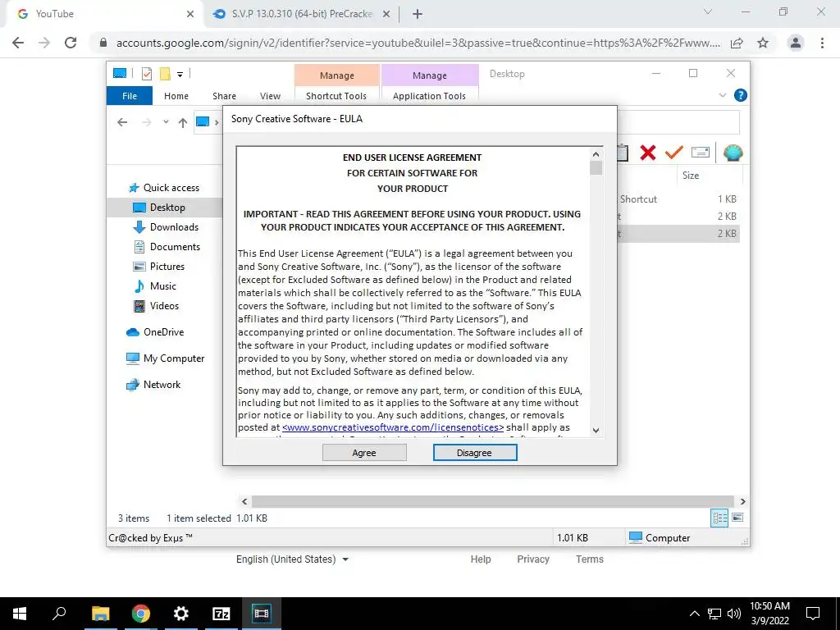Open English (United States) language dropdown
This screenshot has height=630, width=840.
(x=293, y=559)
